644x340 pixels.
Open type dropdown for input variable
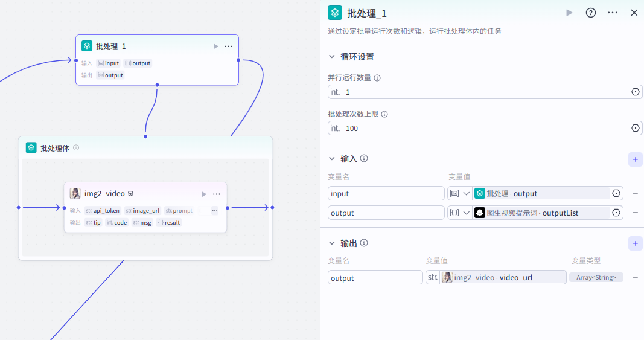point(459,193)
